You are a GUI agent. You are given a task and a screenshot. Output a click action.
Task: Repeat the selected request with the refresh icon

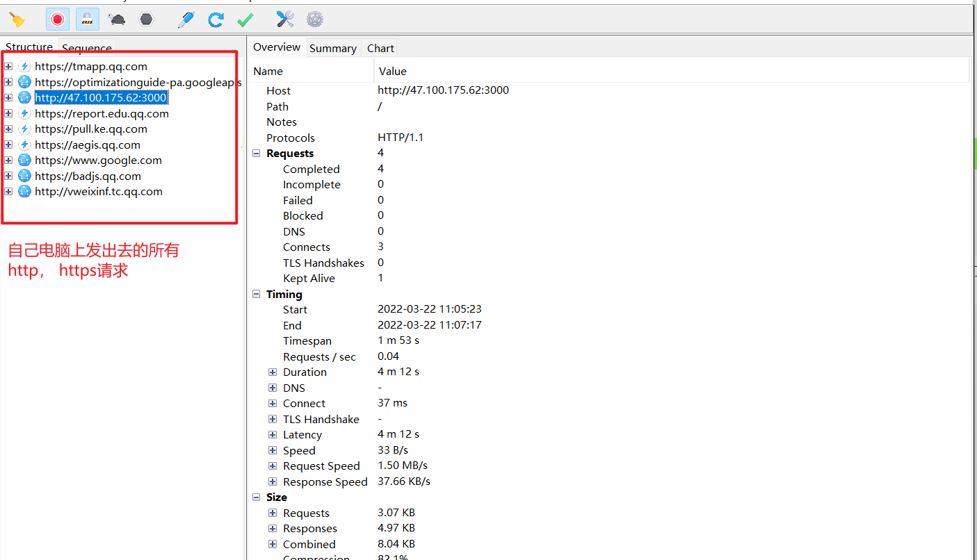(216, 19)
